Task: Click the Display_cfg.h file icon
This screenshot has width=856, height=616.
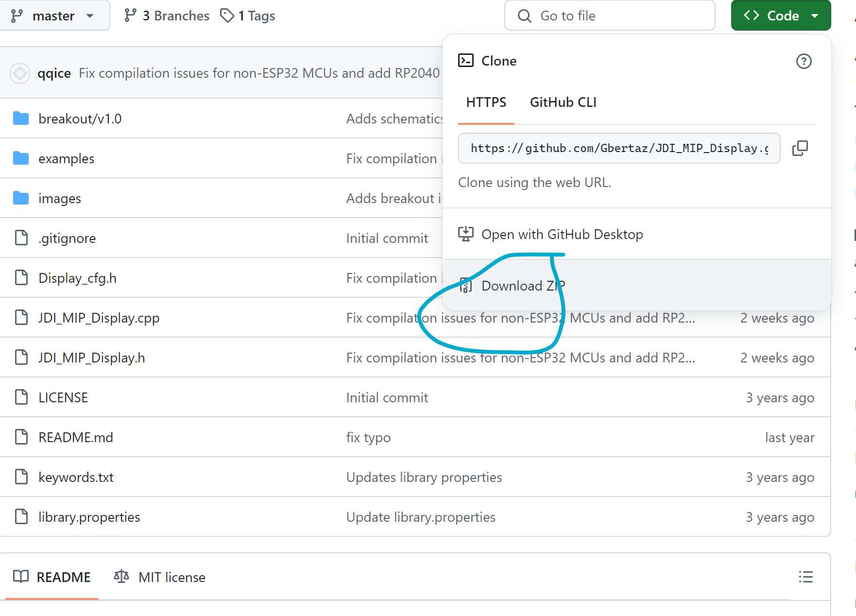Action: pyautogui.click(x=21, y=277)
